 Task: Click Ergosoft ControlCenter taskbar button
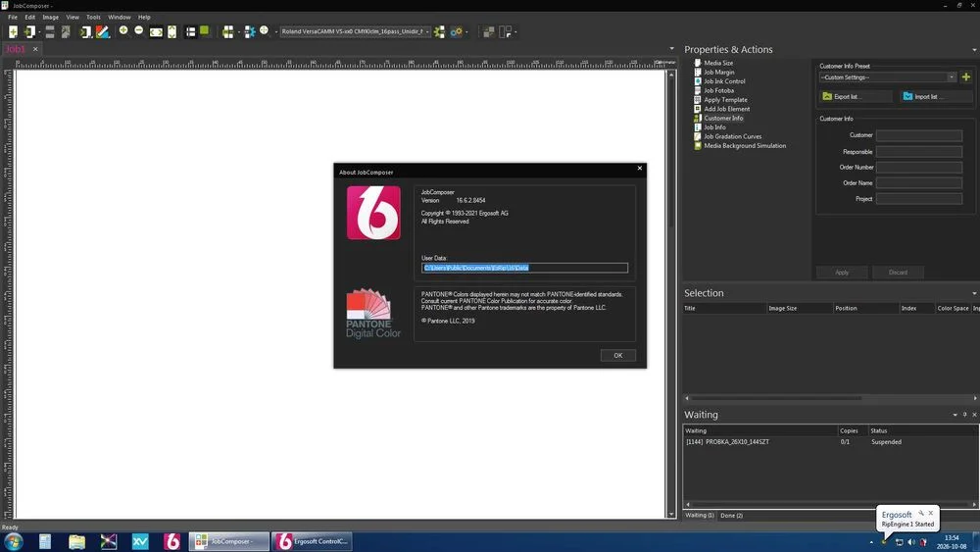click(312, 541)
